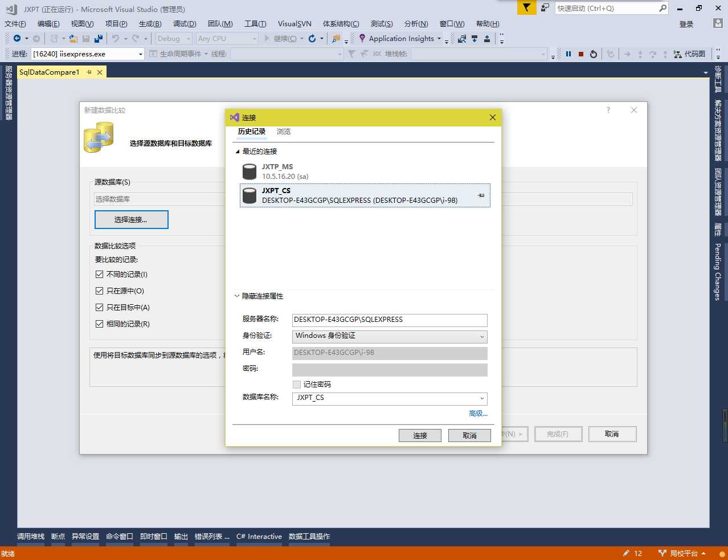The width and height of the screenshot is (728, 560).
Task: Expand the Application Insights dropdown arrow
Action: (x=439, y=39)
